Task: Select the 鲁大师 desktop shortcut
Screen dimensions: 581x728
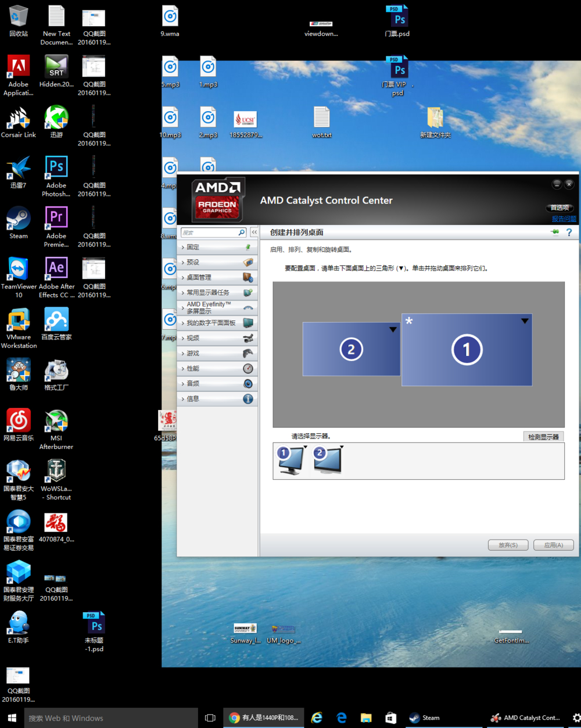Action: point(19,375)
